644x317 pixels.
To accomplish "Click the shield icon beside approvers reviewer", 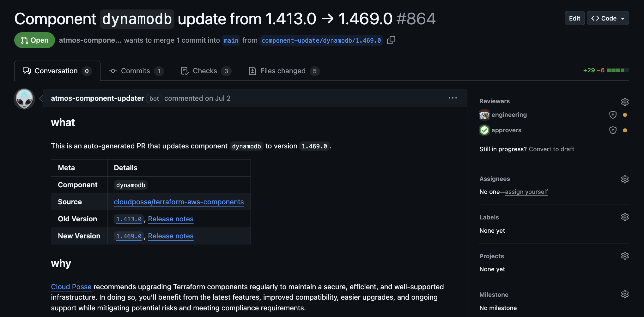I will coord(613,130).
